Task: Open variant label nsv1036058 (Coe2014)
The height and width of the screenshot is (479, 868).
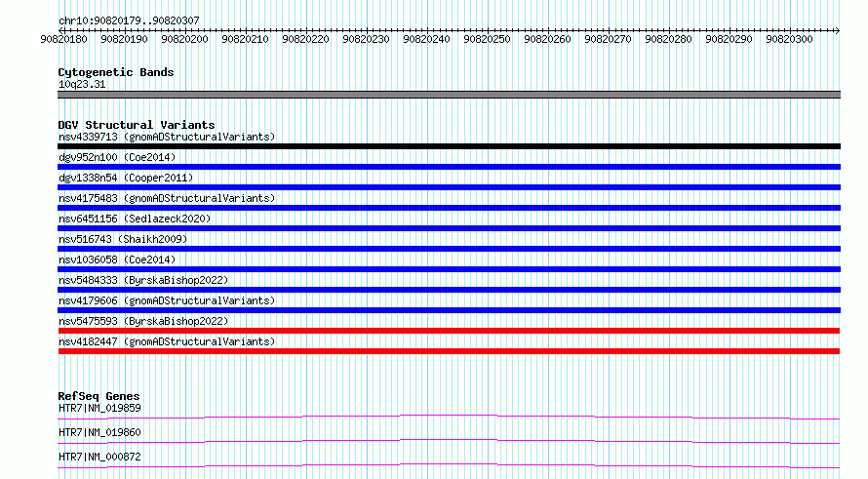Action: pyautogui.click(x=117, y=259)
